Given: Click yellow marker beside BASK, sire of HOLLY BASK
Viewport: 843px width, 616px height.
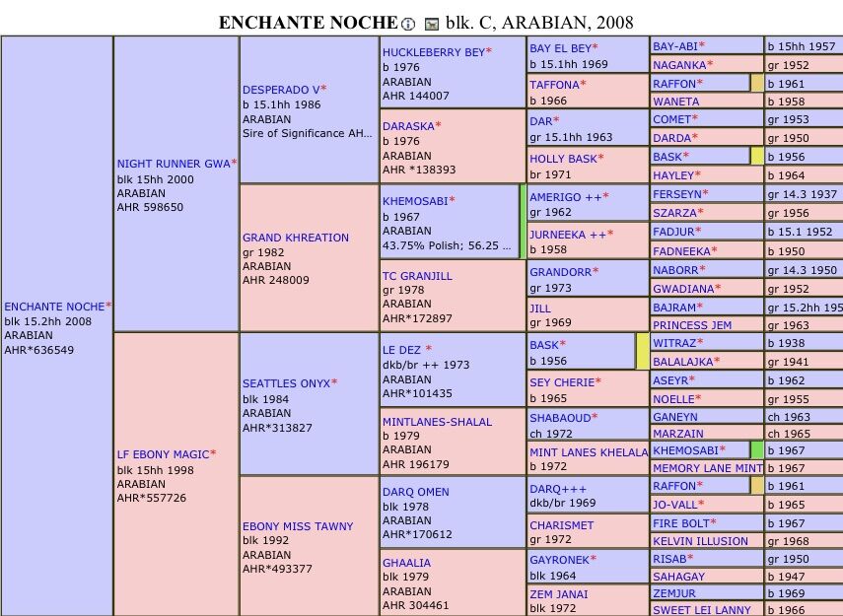Looking at the screenshot, I should pos(757,156).
